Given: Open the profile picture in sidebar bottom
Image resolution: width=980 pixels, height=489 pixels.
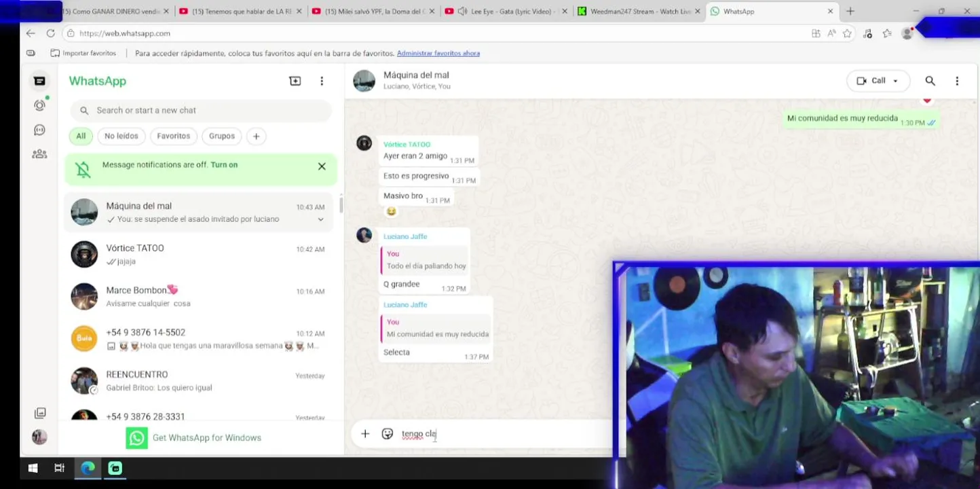Looking at the screenshot, I should click(x=39, y=437).
